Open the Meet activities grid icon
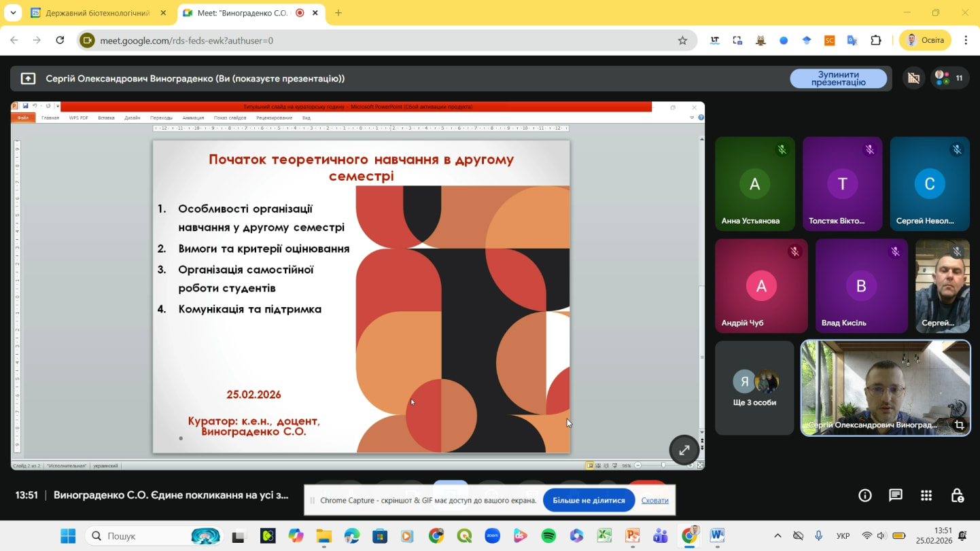The width and height of the screenshot is (980, 551). tap(926, 495)
